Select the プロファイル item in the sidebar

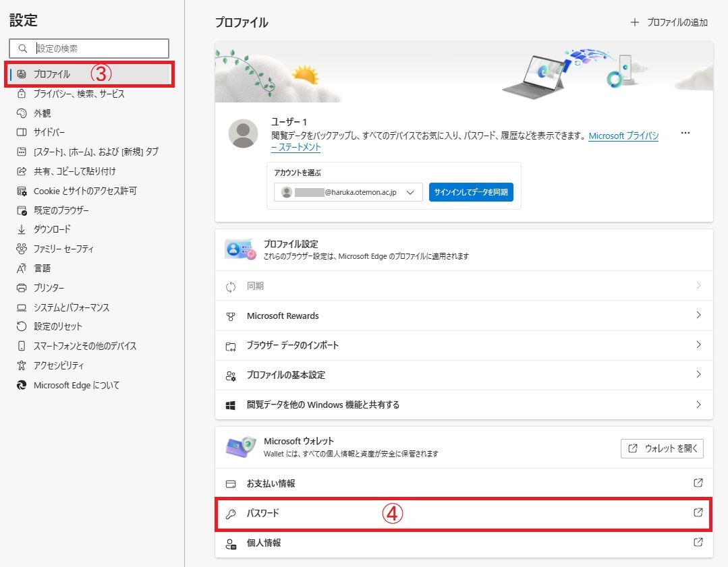(x=89, y=73)
